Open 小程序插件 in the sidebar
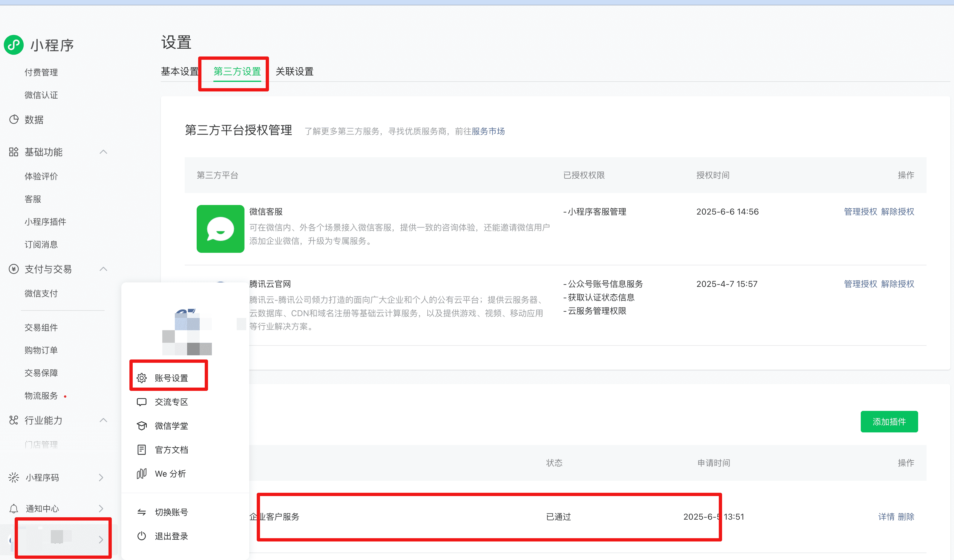 45,222
